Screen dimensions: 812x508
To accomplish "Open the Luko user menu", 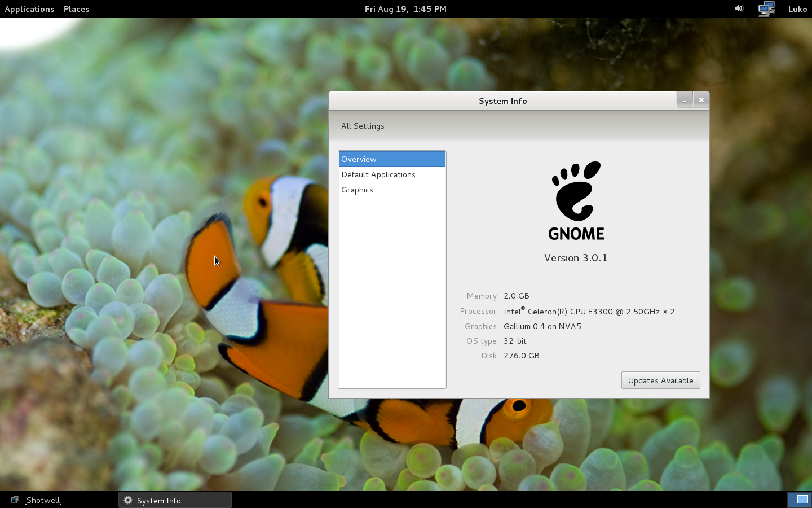I will click(797, 9).
